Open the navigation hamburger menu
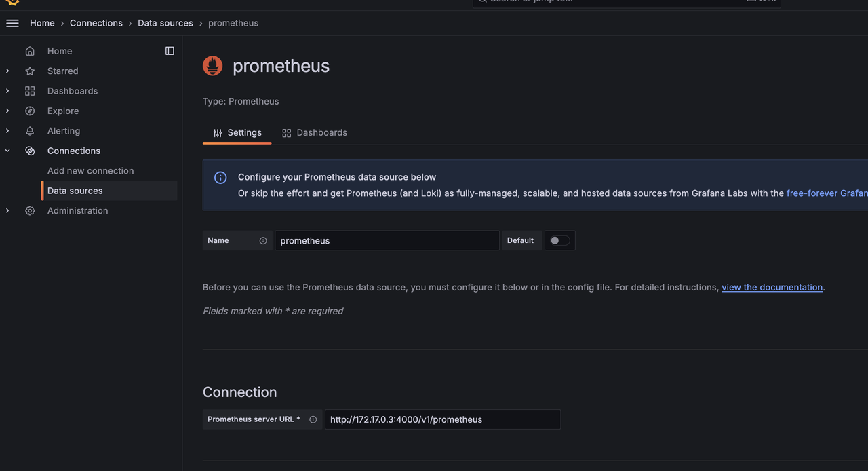The image size is (868, 471). tap(12, 22)
